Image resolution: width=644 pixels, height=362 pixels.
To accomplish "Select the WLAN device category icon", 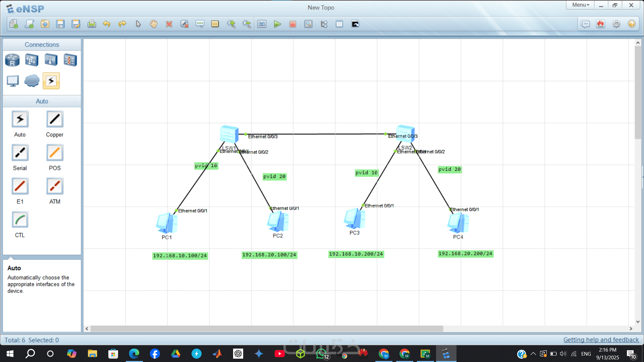I will (x=51, y=60).
